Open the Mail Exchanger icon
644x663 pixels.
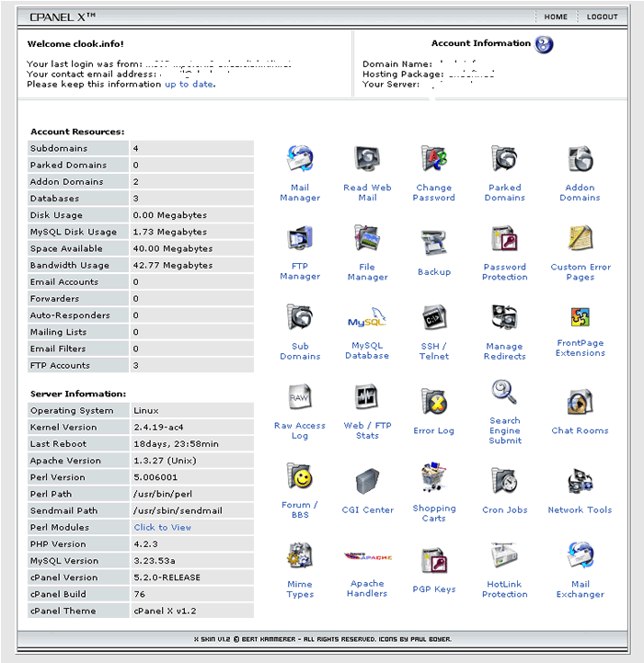pos(581,555)
